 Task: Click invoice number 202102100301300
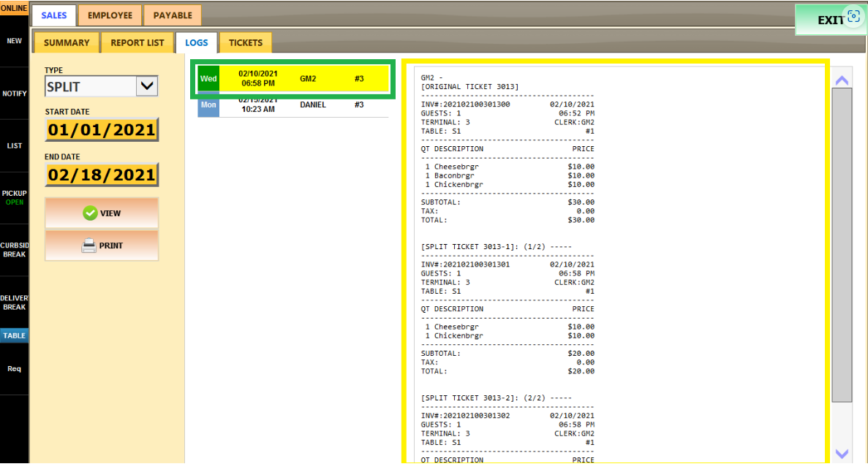476,104
